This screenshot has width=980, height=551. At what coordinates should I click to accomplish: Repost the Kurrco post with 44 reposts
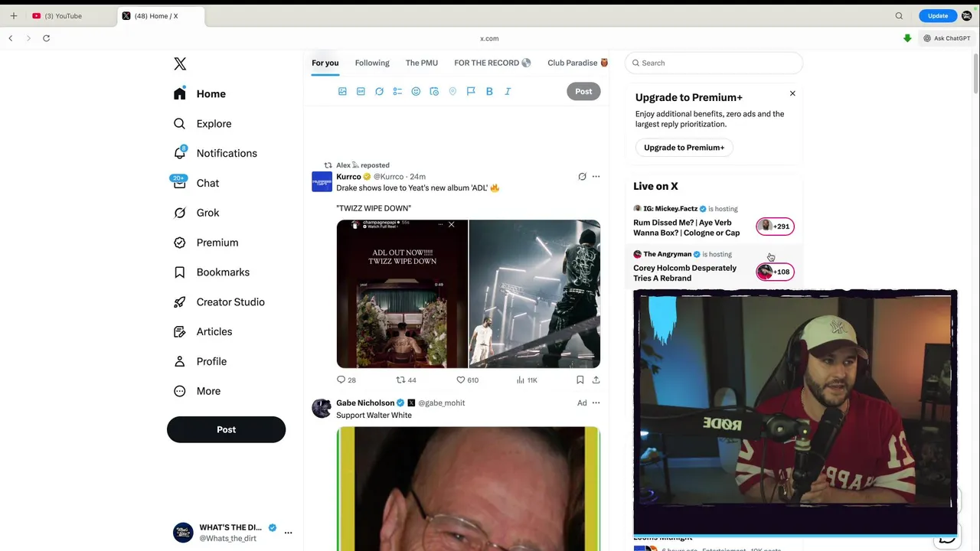(406, 380)
